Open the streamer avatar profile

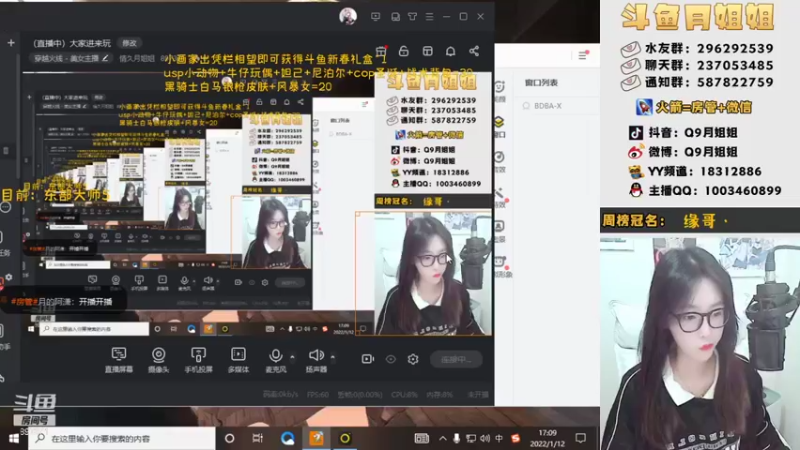(348, 16)
